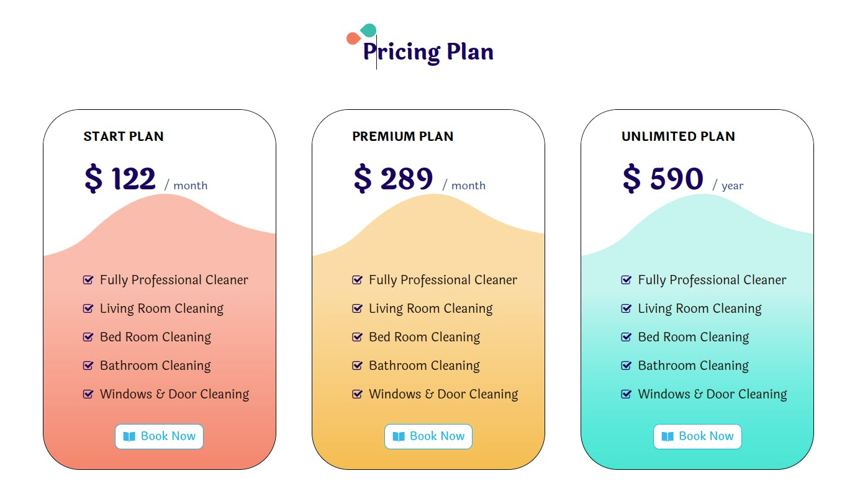This screenshot has width=860, height=504.
Task: Click the Book Now button in Start Plan
Action: coord(159,436)
